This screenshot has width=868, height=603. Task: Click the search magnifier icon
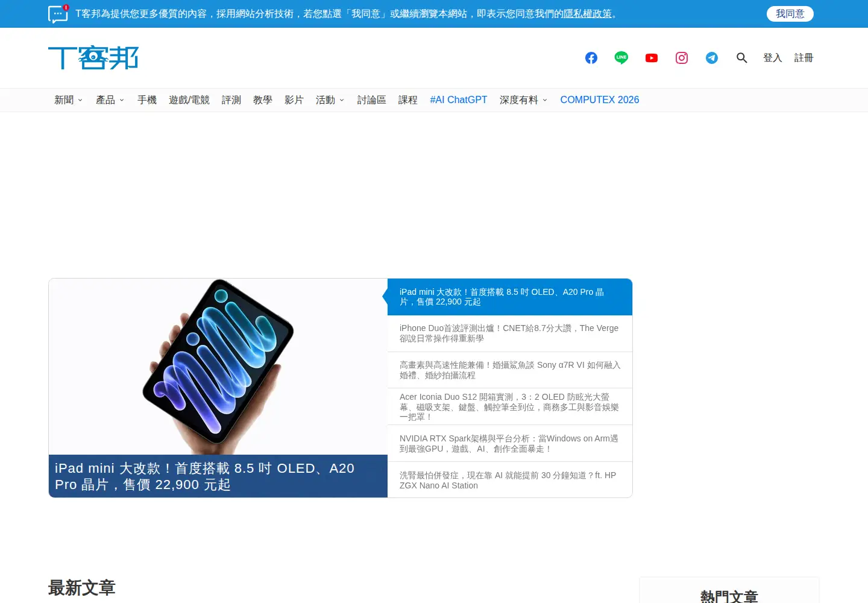pyautogui.click(x=742, y=58)
